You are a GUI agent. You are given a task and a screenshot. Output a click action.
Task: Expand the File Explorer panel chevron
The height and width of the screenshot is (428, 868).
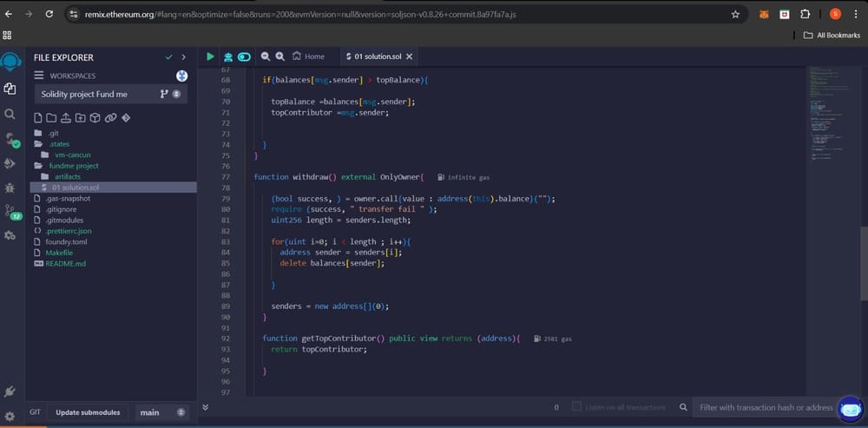pyautogui.click(x=184, y=57)
